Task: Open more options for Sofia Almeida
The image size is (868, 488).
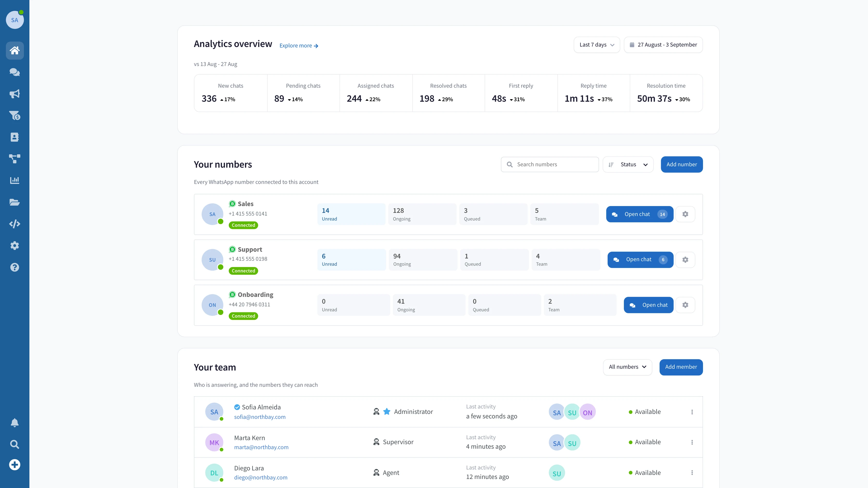Action: (692, 412)
